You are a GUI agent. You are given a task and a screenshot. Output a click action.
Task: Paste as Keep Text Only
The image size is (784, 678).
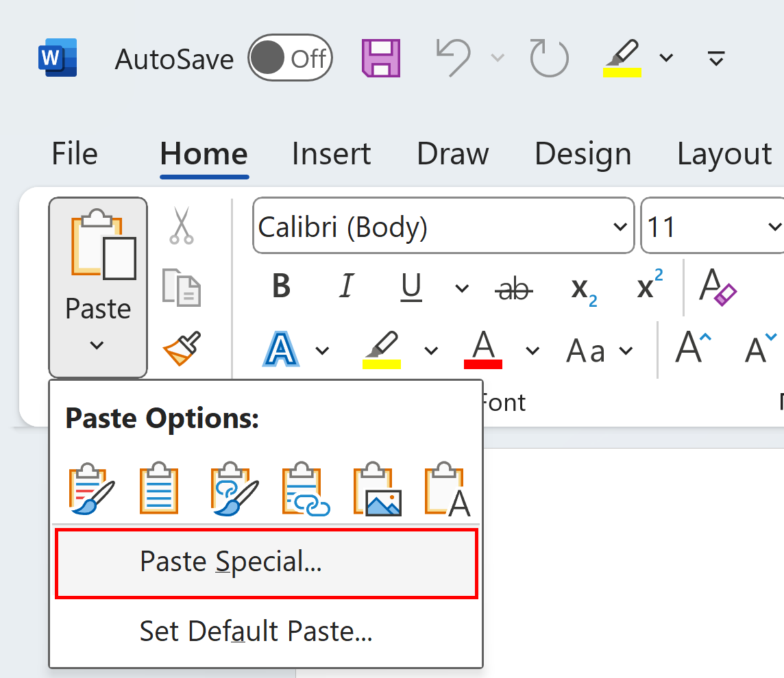447,488
